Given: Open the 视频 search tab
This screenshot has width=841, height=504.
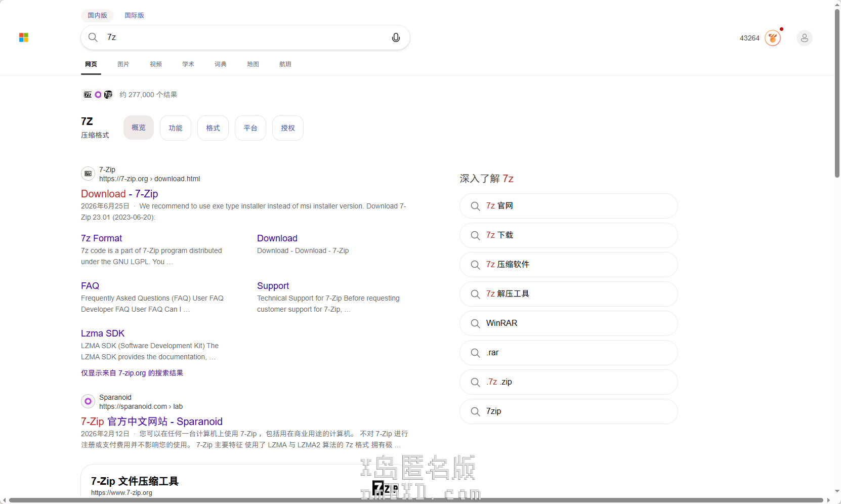Looking at the screenshot, I should (x=156, y=64).
